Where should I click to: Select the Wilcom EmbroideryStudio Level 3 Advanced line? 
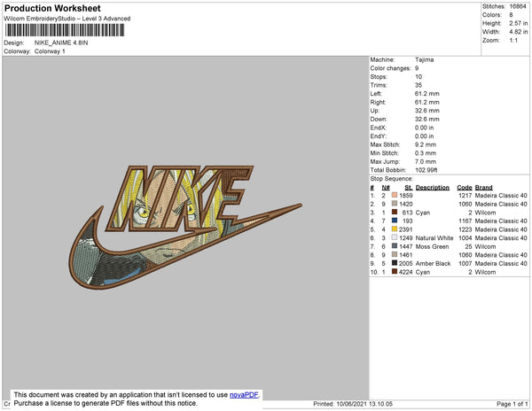pyautogui.click(x=67, y=19)
